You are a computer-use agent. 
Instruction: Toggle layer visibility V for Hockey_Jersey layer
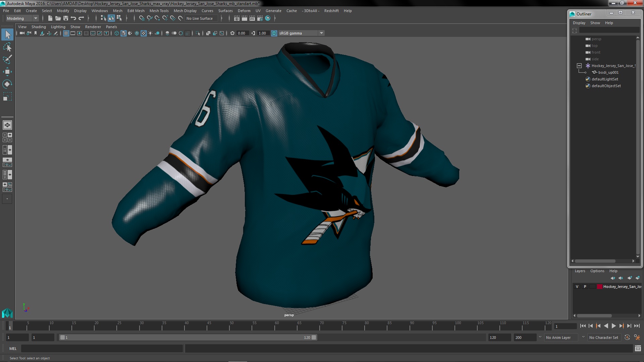[577, 287]
